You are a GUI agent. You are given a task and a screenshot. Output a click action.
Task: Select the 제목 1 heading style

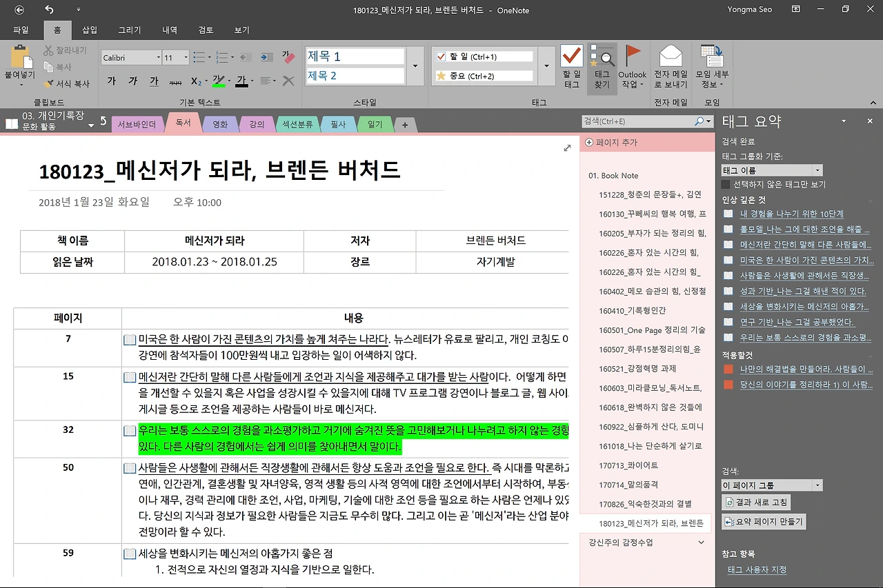(x=355, y=57)
